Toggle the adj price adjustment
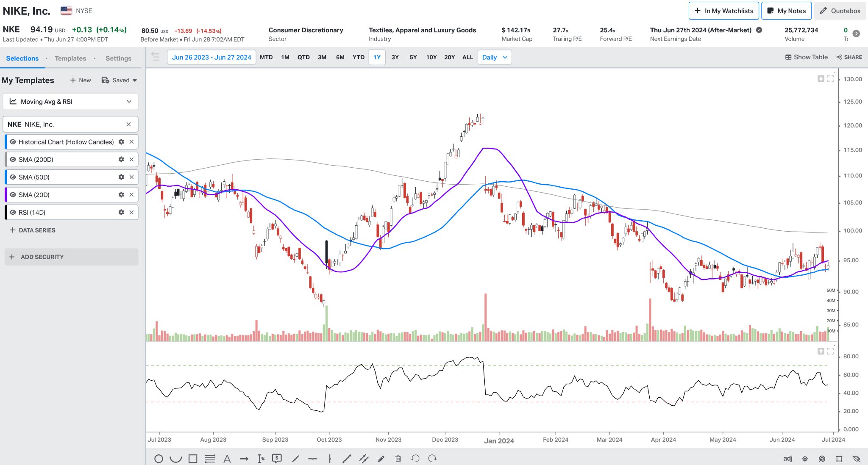868x465 pixels. click(x=787, y=458)
